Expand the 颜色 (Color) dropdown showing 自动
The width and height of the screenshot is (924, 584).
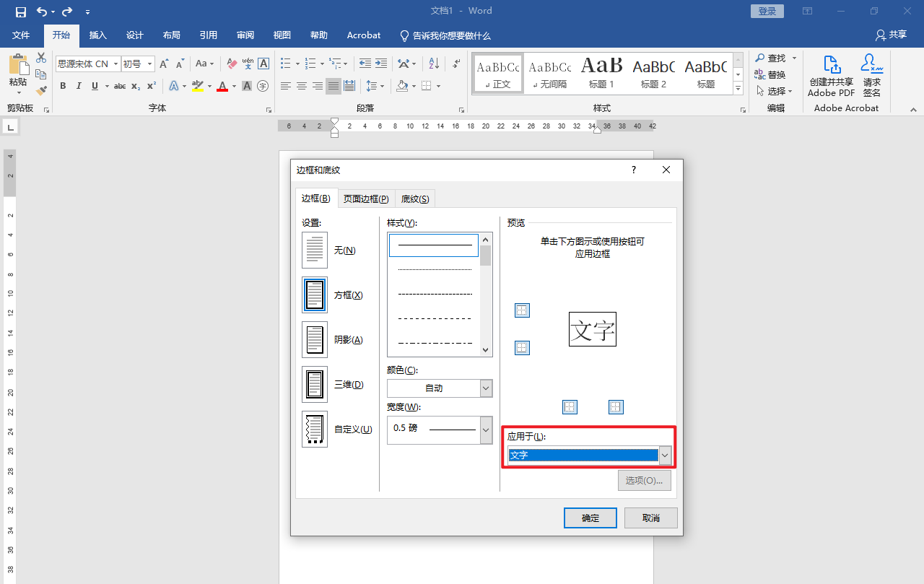tap(486, 388)
